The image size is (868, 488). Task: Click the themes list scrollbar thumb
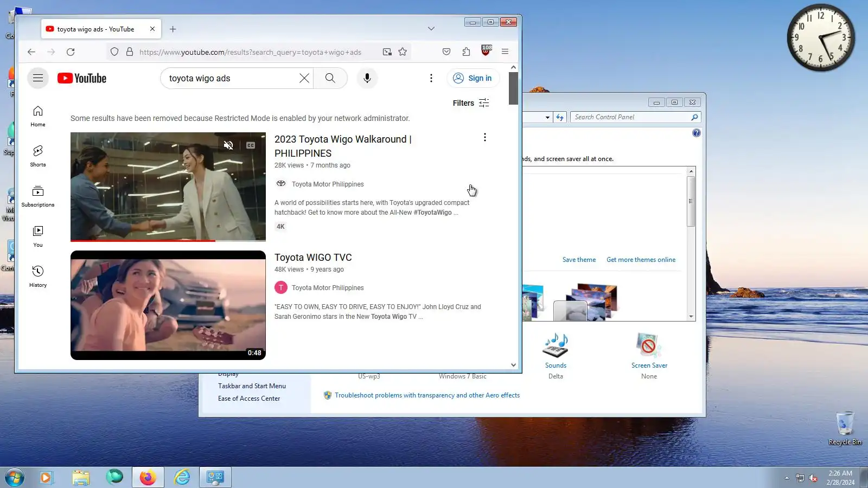click(x=691, y=201)
